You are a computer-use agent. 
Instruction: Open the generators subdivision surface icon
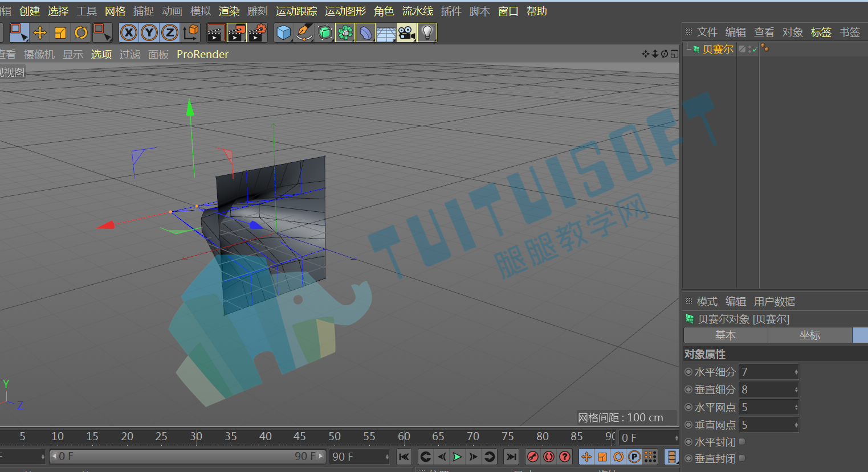[325, 32]
